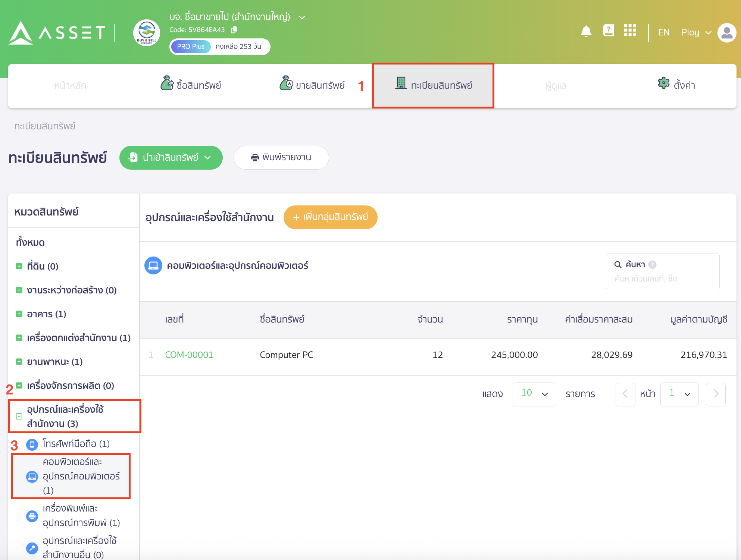Click the mobile phone icon beside โทรศัพท์มือถือ
Image resolution: width=741 pixels, height=560 pixels.
point(33,444)
